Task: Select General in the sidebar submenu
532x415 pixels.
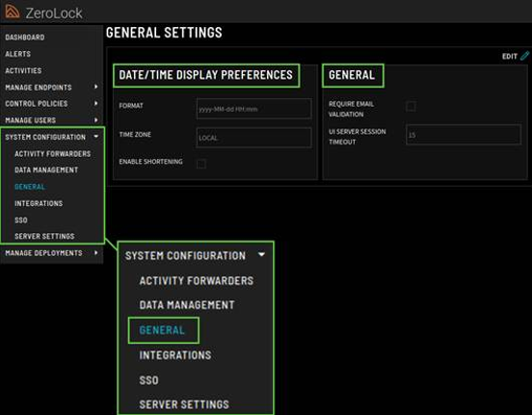Action: click(30, 187)
